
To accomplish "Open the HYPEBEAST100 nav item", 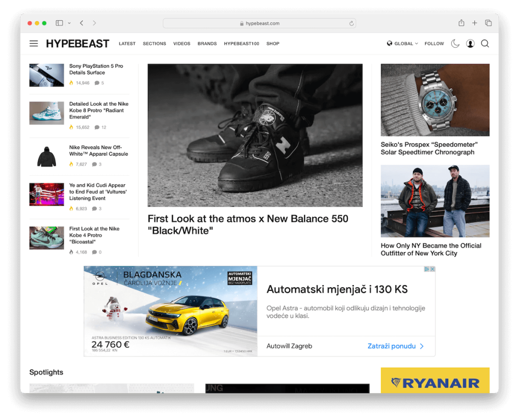I will point(241,44).
